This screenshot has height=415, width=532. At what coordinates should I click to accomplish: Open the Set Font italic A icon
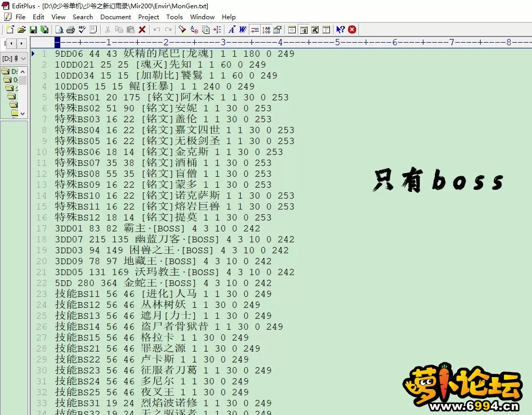click(x=232, y=30)
